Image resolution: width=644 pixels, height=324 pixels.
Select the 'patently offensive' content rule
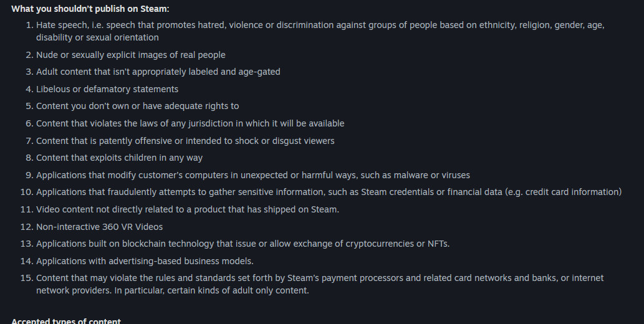185,141
